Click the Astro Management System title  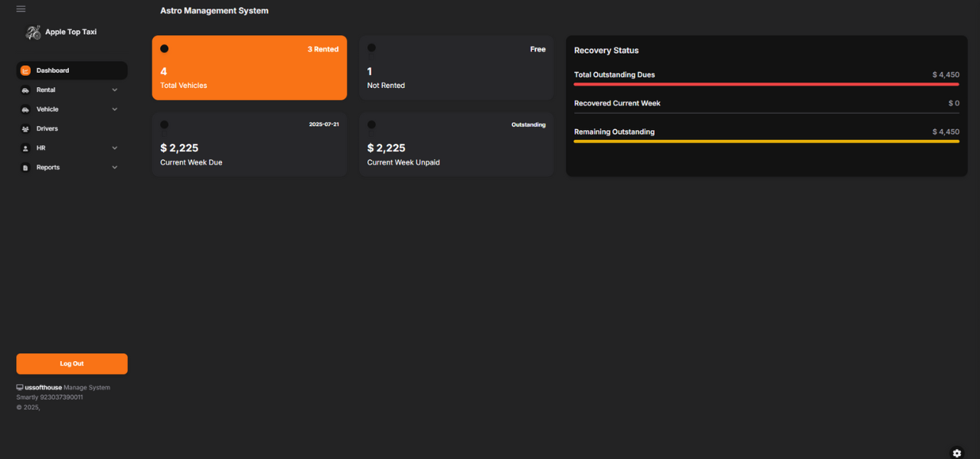[x=214, y=11]
